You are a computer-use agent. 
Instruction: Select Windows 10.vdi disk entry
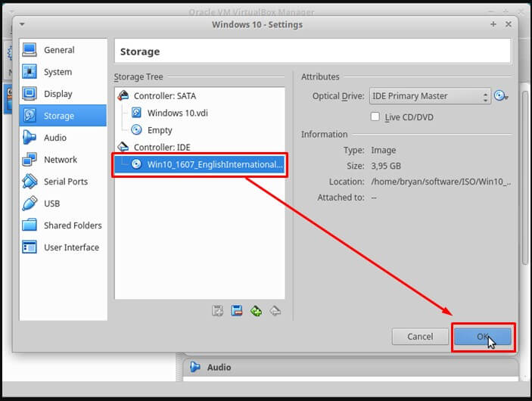pyautogui.click(x=200, y=113)
